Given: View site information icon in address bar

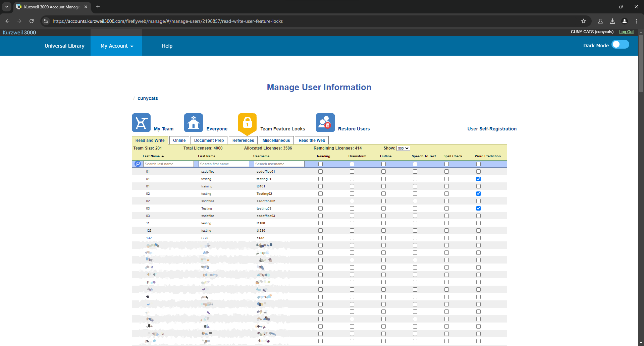Looking at the screenshot, I should tap(46, 21).
